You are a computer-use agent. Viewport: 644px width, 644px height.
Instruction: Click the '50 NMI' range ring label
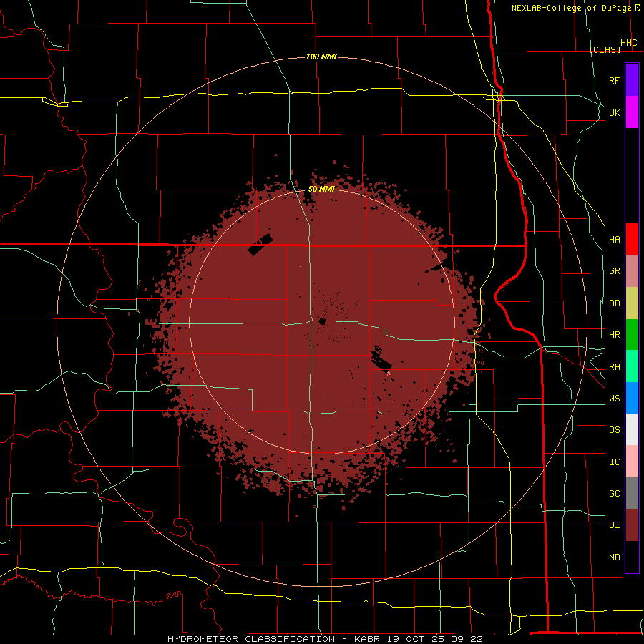coord(321,190)
